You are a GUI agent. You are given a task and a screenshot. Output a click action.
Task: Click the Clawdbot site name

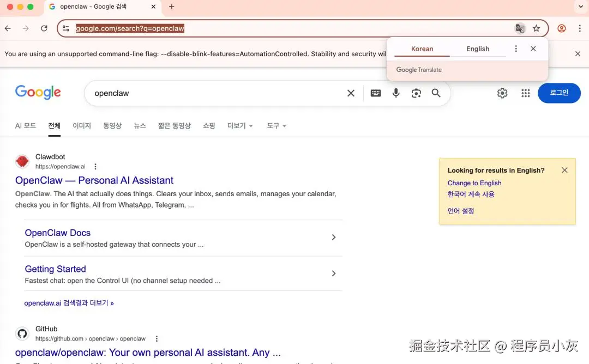[x=50, y=157]
